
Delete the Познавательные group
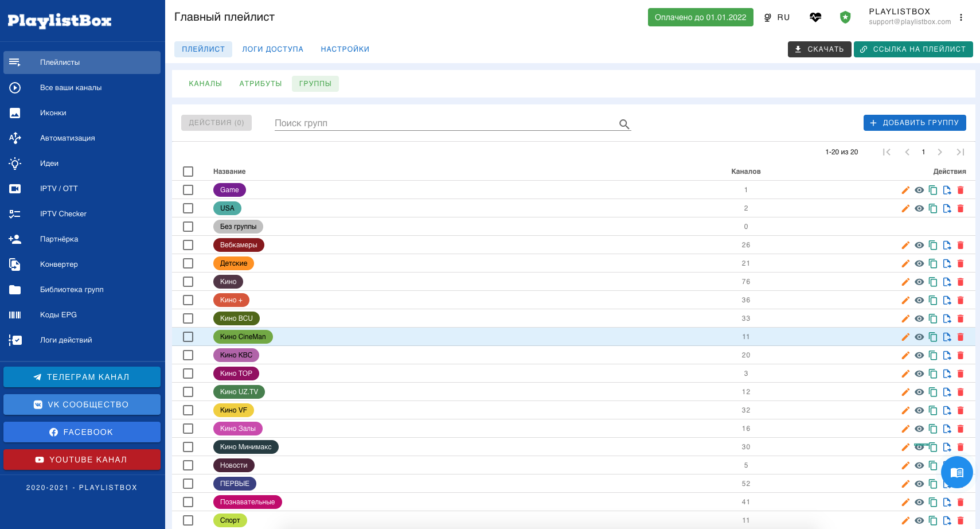coord(961,502)
